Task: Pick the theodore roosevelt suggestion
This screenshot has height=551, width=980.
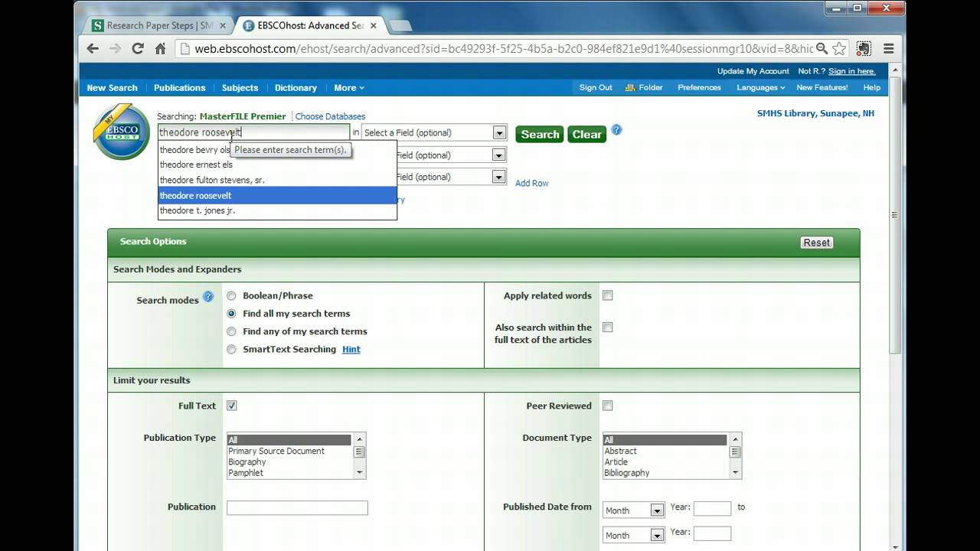Action: click(x=277, y=195)
